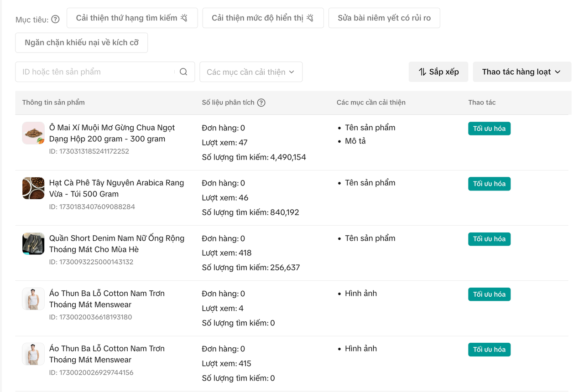Click Tối ưu hóa for Ô Mai Xí Muội
Screen dimensions: 584x392
pos(489,129)
